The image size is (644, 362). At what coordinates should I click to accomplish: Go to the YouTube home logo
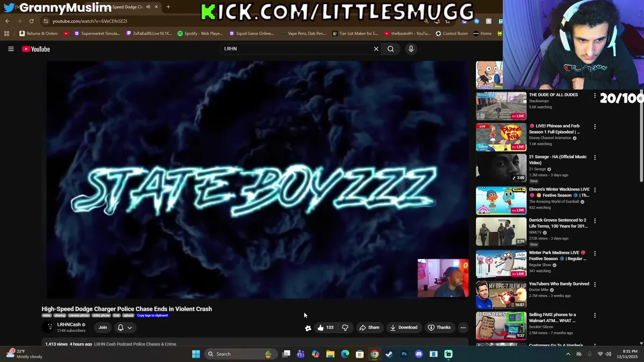coord(36,49)
